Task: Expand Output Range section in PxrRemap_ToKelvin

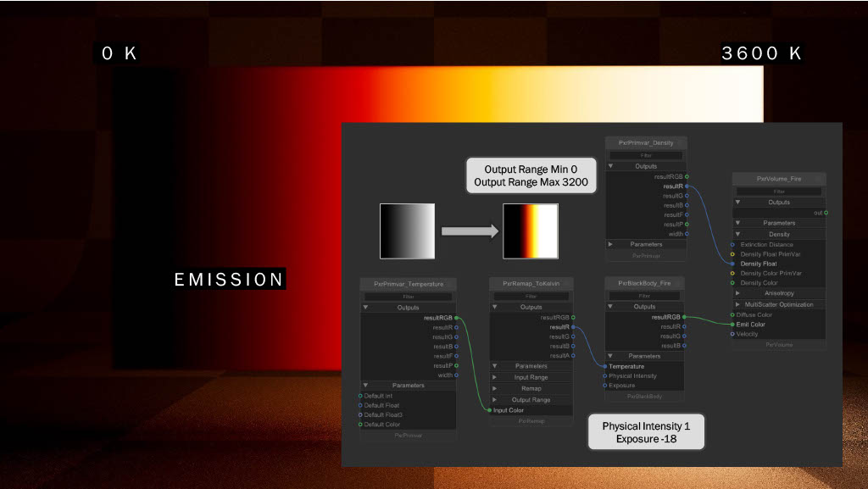Action: 495,399
